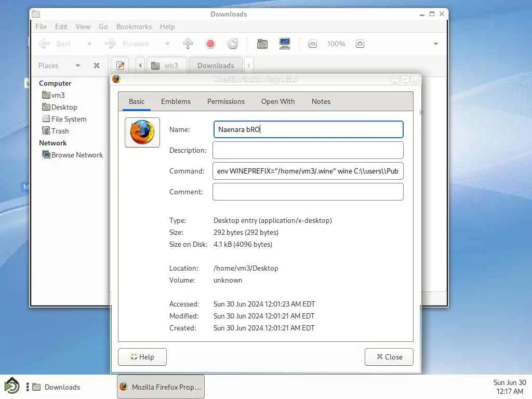Switch to the Emblems tab

pos(176,101)
